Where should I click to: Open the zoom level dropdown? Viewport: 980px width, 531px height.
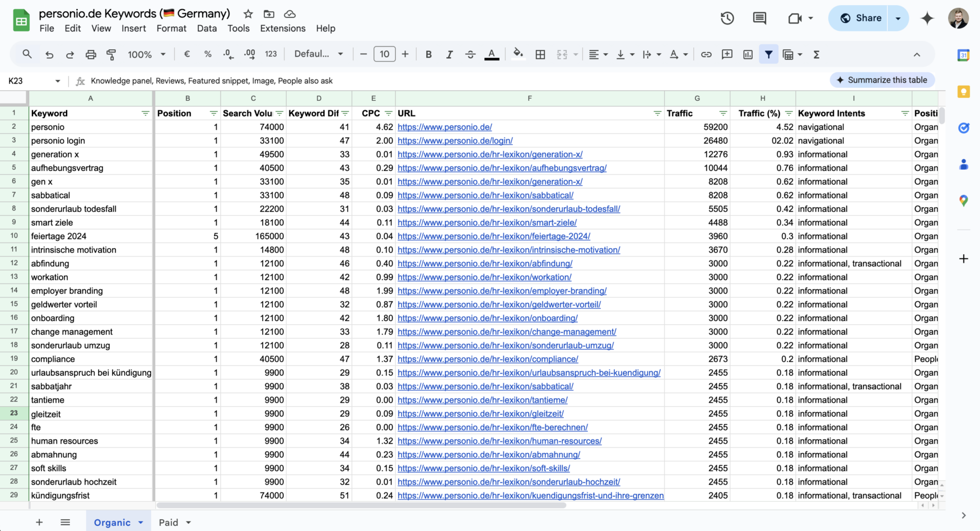146,54
